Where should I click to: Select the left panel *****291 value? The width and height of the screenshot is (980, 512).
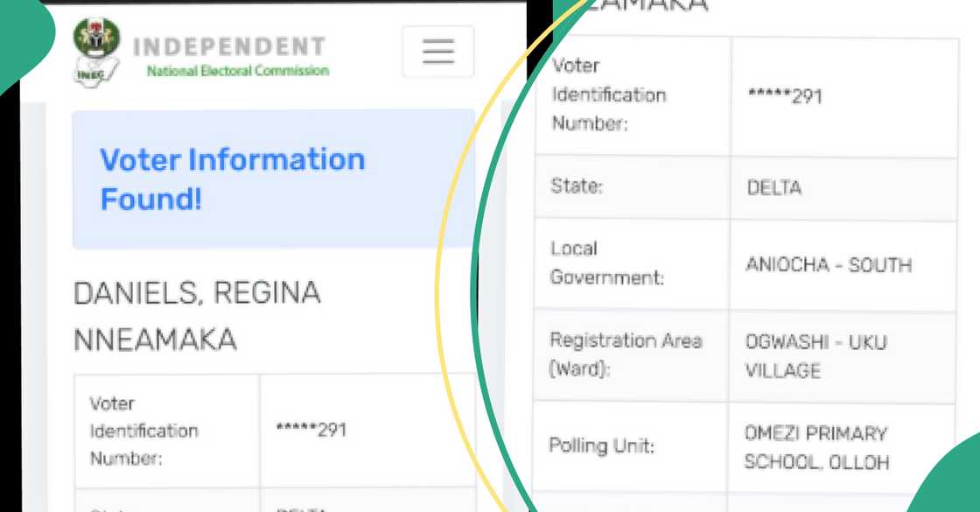(311, 430)
